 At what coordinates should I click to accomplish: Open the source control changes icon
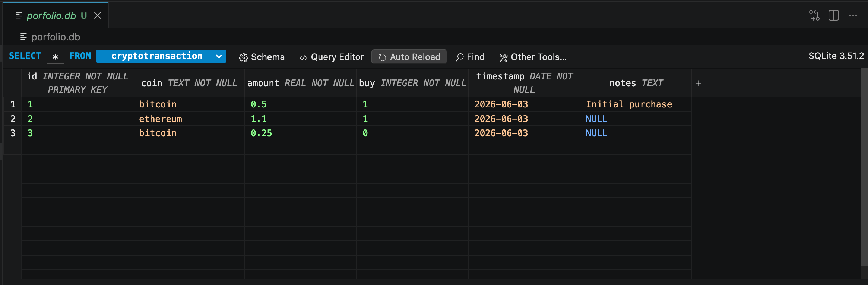(x=814, y=15)
